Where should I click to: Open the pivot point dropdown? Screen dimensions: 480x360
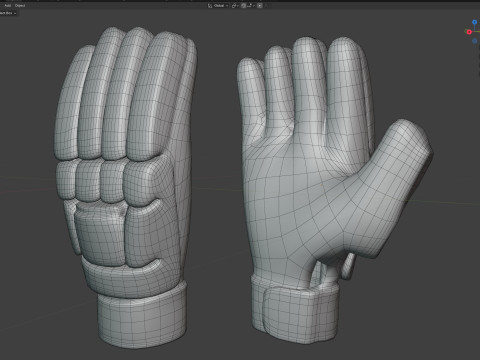tap(235, 6)
